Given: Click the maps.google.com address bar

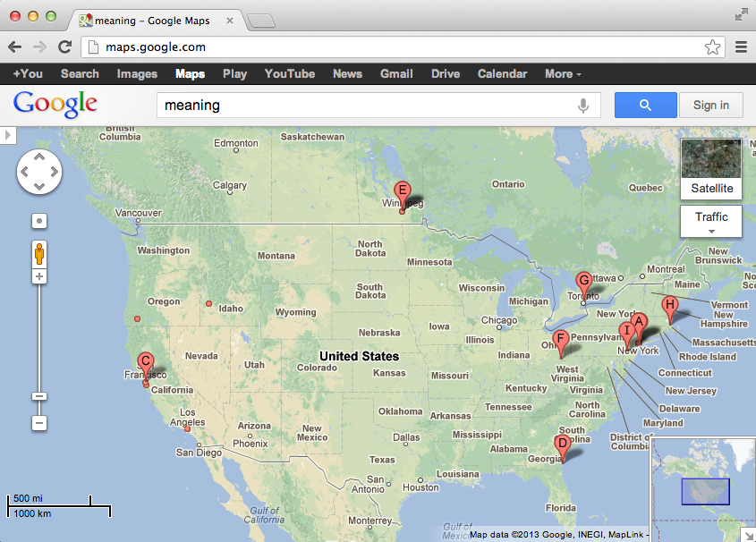Looking at the screenshot, I should tap(403, 47).
